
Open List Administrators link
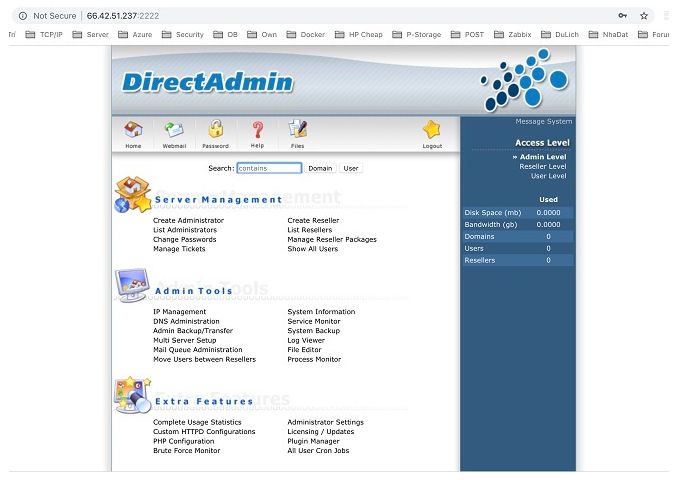[x=185, y=230]
